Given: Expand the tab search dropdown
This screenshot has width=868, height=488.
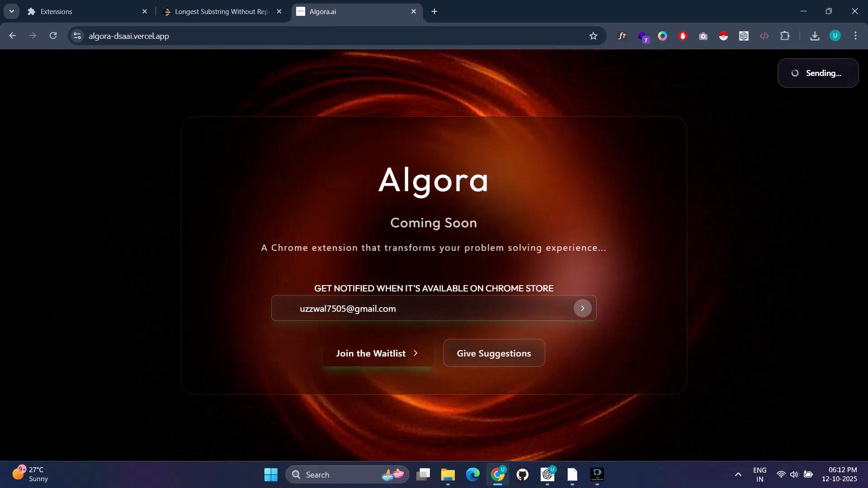Looking at the screenshot, I should (12, 11).
